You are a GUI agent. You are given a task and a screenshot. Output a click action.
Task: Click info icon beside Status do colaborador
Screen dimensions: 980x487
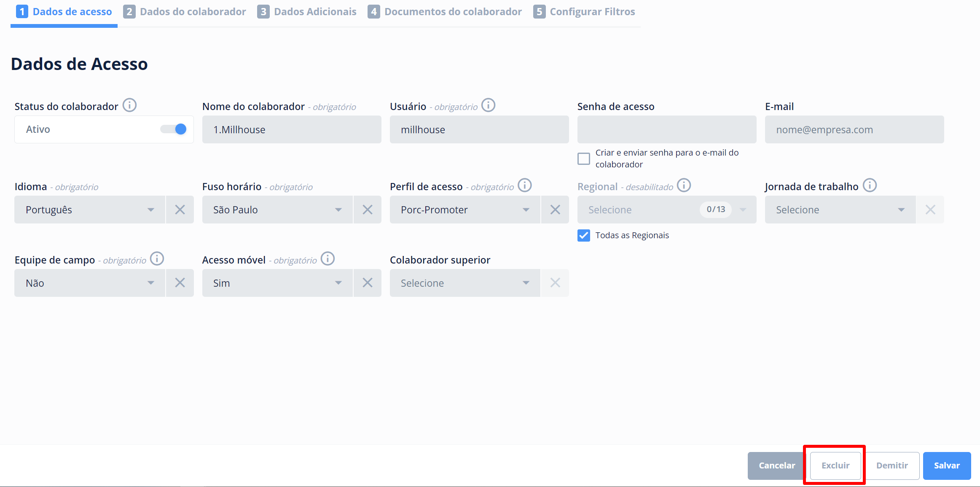tap(129, 105)
